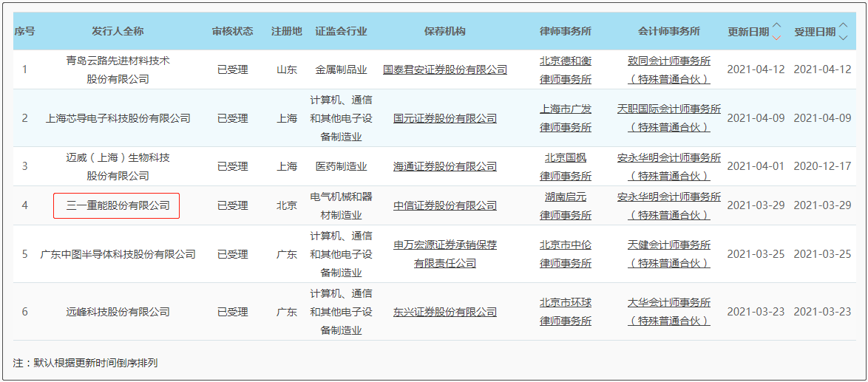Select issuer 迈威（上海）生物科技股份有限公司
Screen dimensions: 868x382
click(x=118, y=166)
